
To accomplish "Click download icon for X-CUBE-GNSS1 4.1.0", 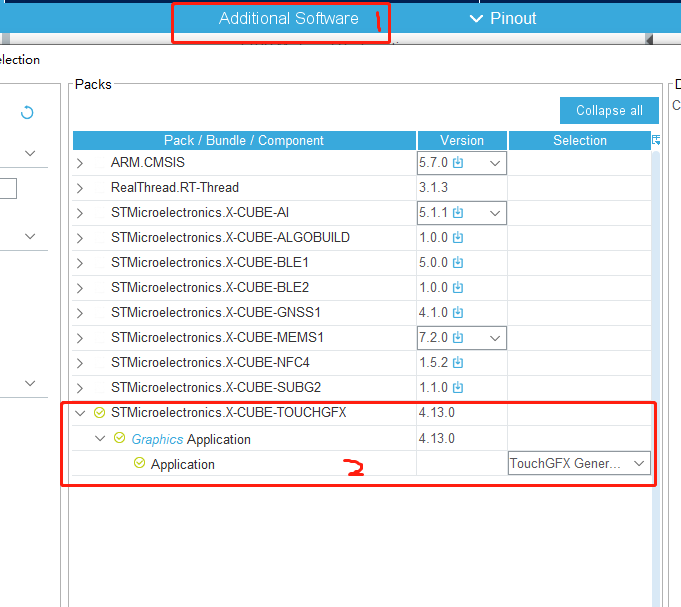I will (x=458, y=312).
